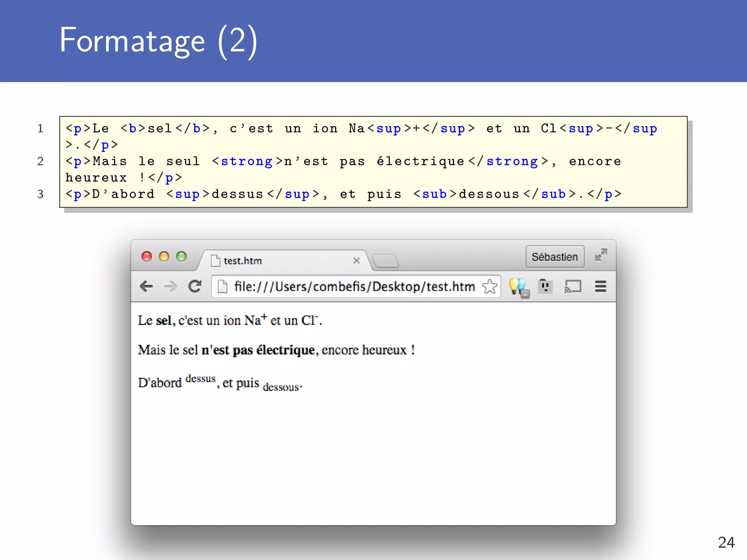This screenshot has width=747, height=560.
Task: Click the text "encore heureux !" in the page
Action: tap(368, 350)
